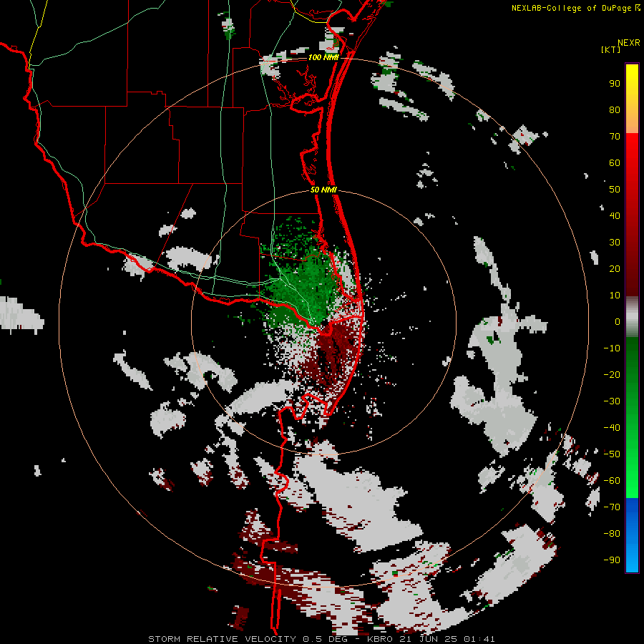This screenshot has width=644, height=644.
Task: Click the -30 knot scale value
Action: tap(612, 401)
